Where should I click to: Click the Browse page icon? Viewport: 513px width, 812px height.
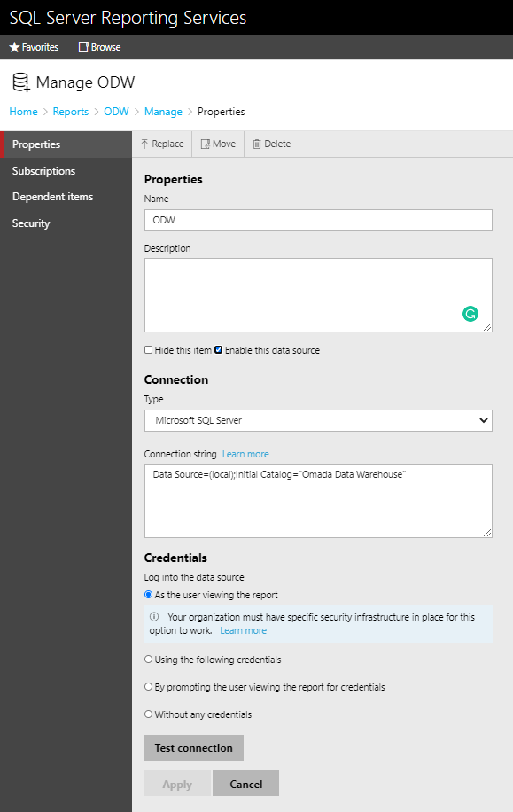83,47
